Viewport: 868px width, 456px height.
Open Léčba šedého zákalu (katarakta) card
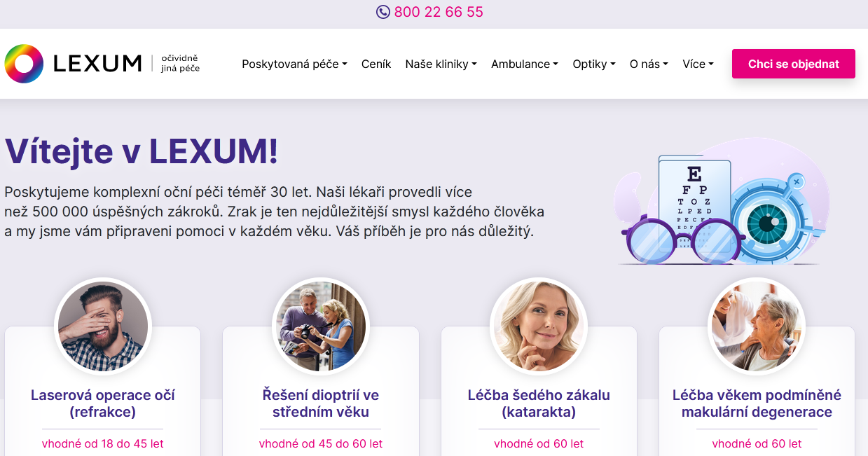[x=539, y=403]
